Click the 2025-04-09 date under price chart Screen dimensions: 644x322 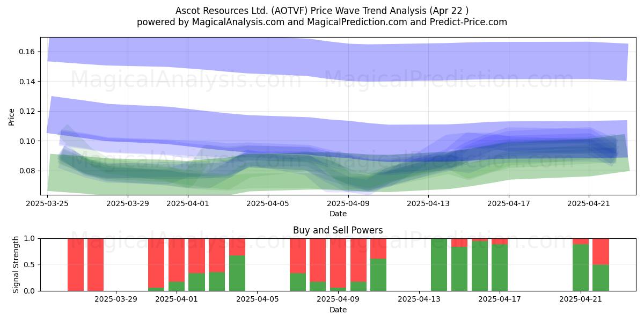pyautogui.click(x=348, y=204)
